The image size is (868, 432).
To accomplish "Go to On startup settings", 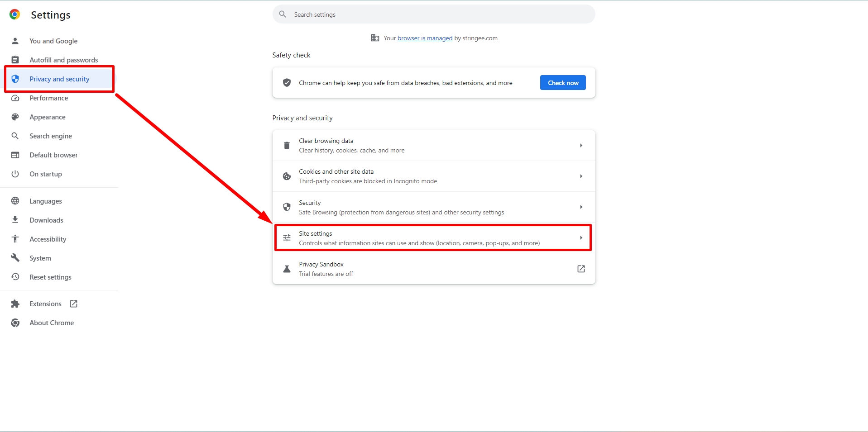I will tap(46, 174).
